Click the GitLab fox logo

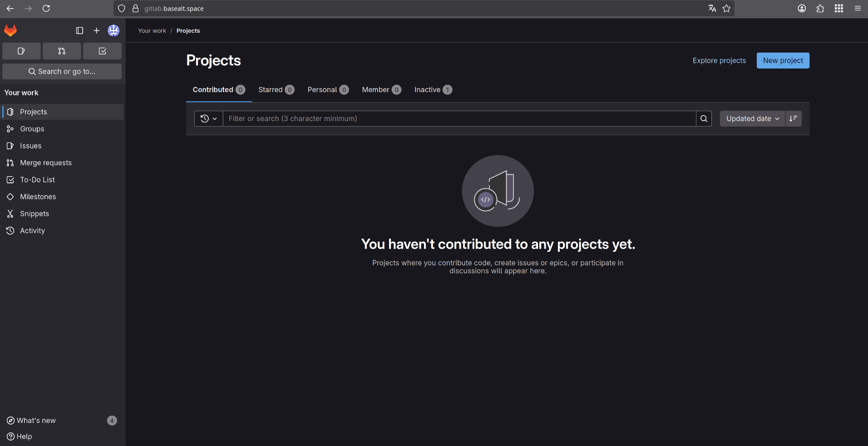(10, 30)
